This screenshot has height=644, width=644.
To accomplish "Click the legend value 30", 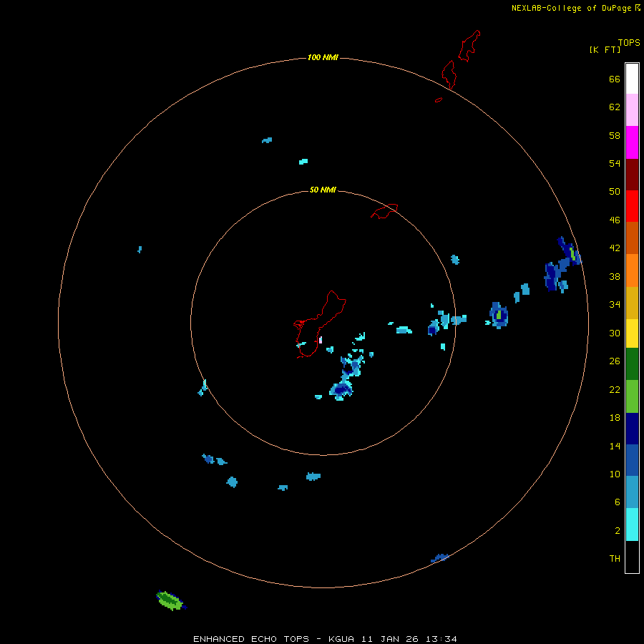I will [x=615, y=333].
